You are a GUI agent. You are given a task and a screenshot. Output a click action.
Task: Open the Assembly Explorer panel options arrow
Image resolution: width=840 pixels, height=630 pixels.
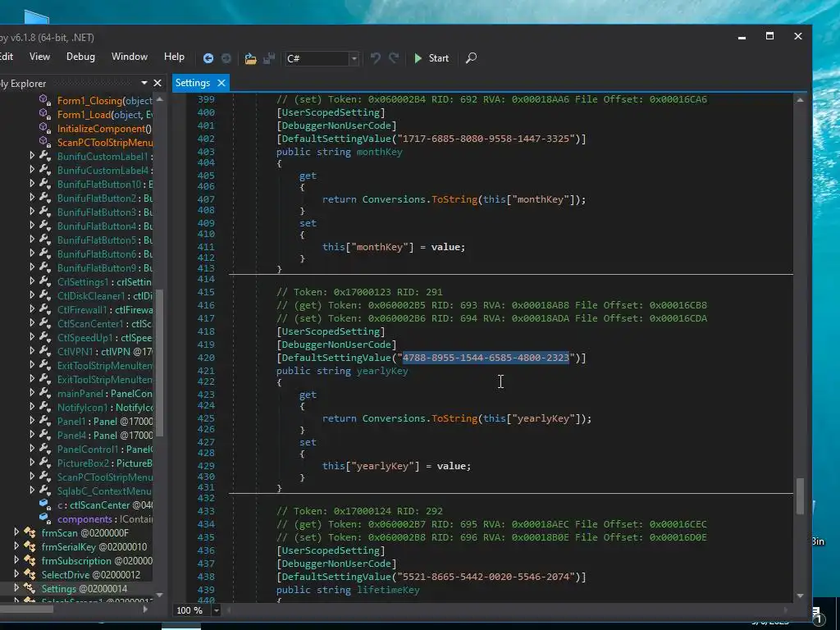coord(144,83)
